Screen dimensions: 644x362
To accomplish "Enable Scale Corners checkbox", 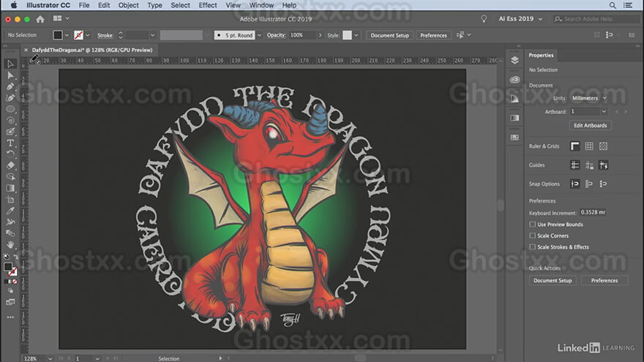I will click(532, 235).
